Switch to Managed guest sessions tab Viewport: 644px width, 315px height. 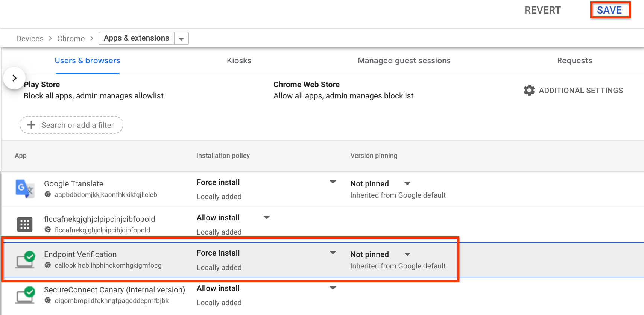[x=404, y=61]
